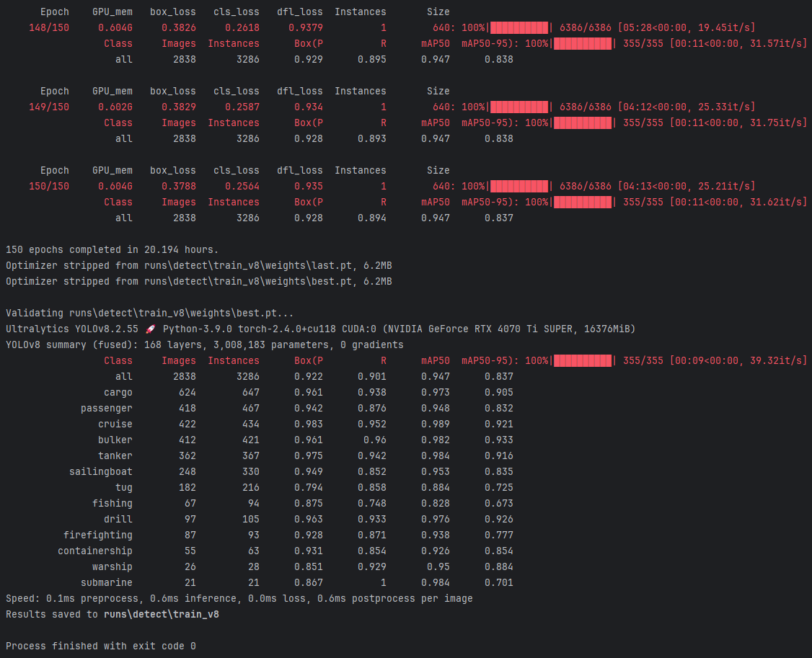Screen dimensions: 812x658
Task: Click recall value 0.893
Action: [372, 139]
